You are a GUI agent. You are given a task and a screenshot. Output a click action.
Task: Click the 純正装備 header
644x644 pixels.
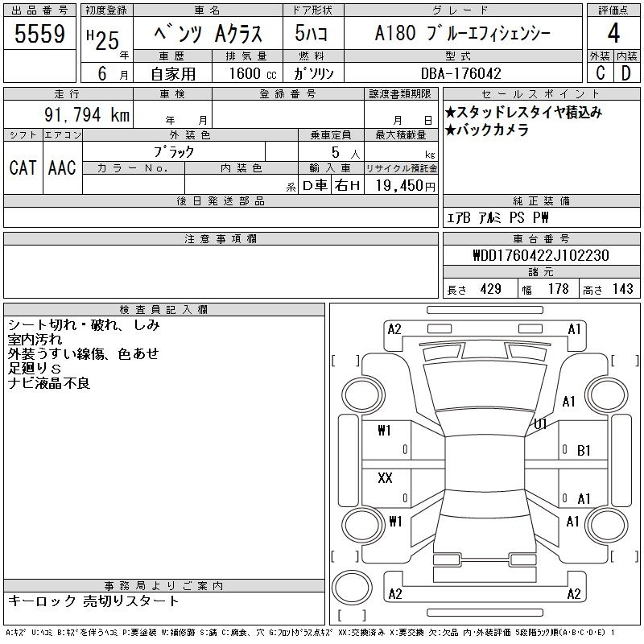pos(541,200)
